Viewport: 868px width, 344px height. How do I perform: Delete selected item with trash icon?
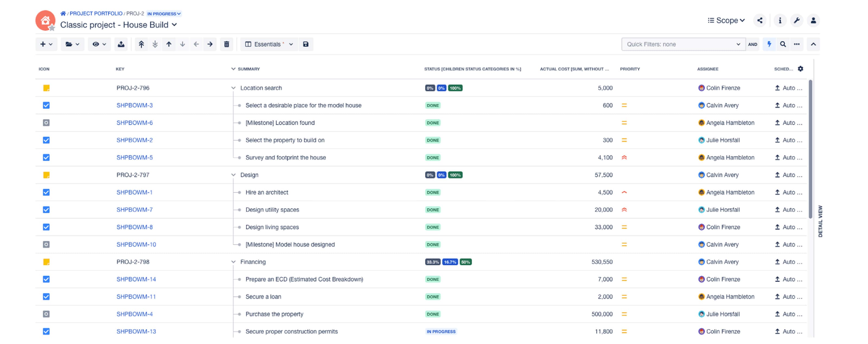point(226,44)
